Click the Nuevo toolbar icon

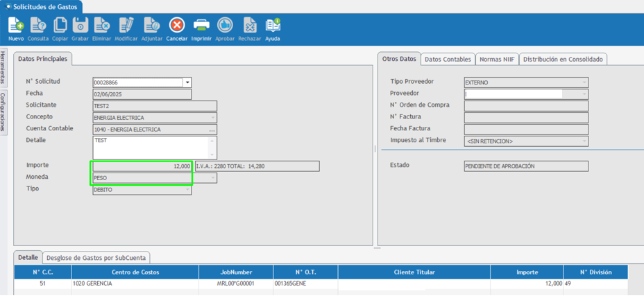pyautogui.click(x=15, y=26)
